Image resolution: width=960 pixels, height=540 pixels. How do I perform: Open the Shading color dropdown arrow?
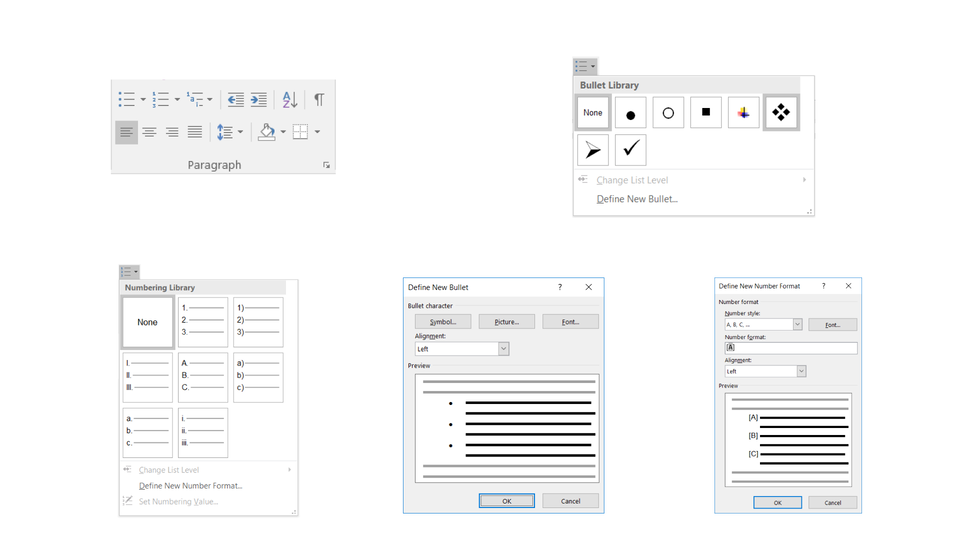click(x=283, y=132)
